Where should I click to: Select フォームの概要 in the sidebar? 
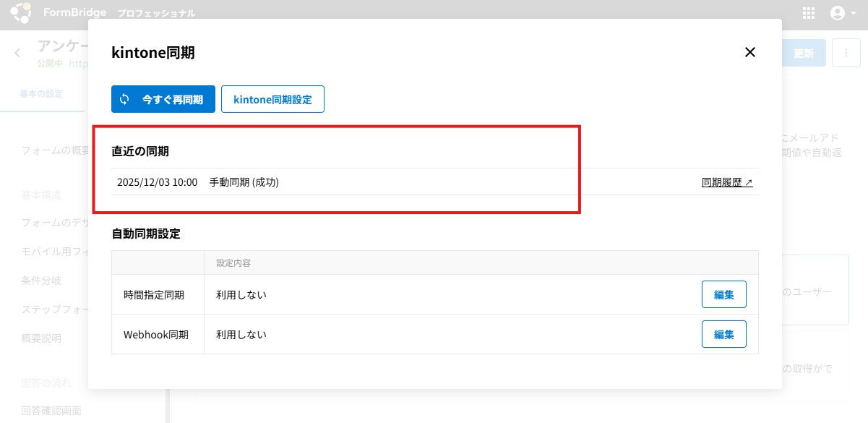[x=55, y=150]
